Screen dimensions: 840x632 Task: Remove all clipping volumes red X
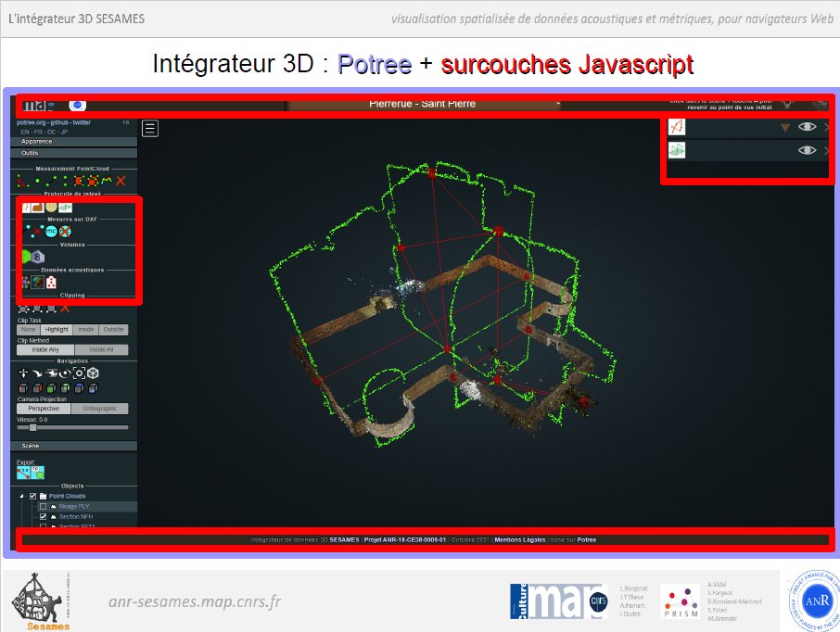coord(65,309)
